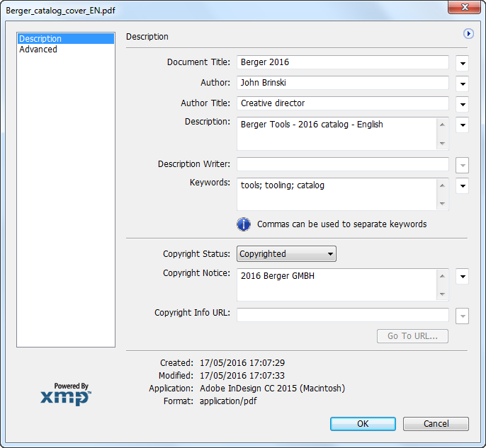Click the application/pdf format value
The height and width of the screenshot is (448, 486).
pyautogui.click(x=228, y=401)
